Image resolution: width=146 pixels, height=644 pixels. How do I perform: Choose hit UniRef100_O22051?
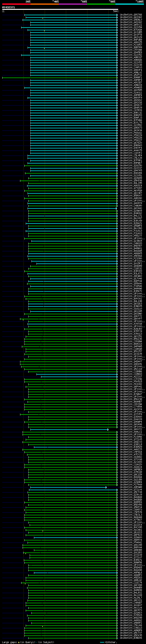pyautogui.click(x=131, y=175)
